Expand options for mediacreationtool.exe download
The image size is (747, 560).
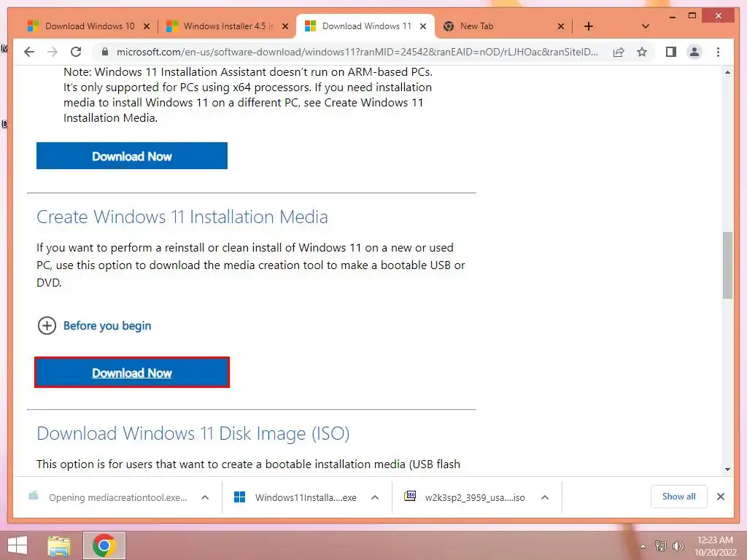(x=205, y=497)
